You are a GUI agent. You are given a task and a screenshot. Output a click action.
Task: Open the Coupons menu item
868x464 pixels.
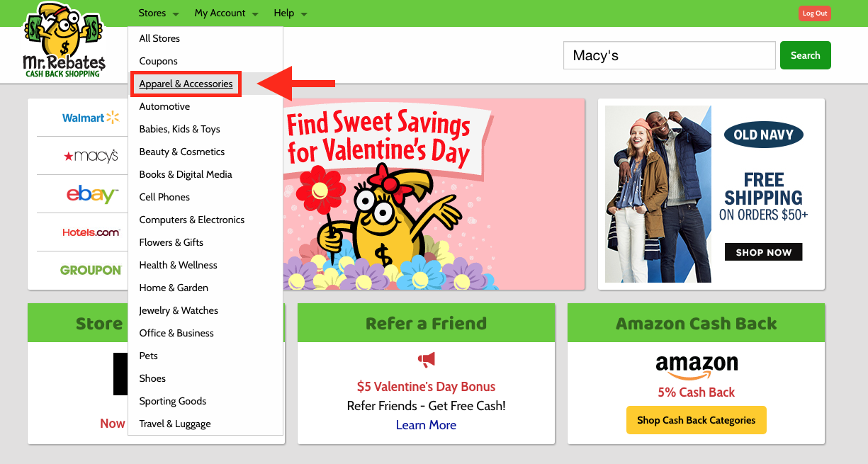(158, 61)
